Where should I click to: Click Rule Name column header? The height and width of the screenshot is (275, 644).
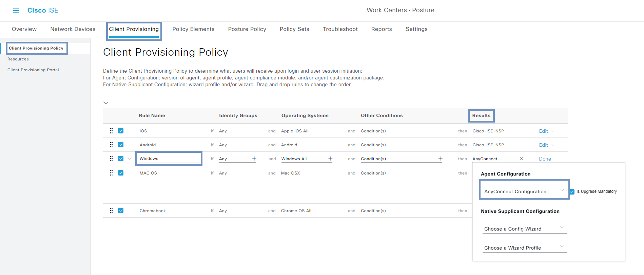click(152, 116)
